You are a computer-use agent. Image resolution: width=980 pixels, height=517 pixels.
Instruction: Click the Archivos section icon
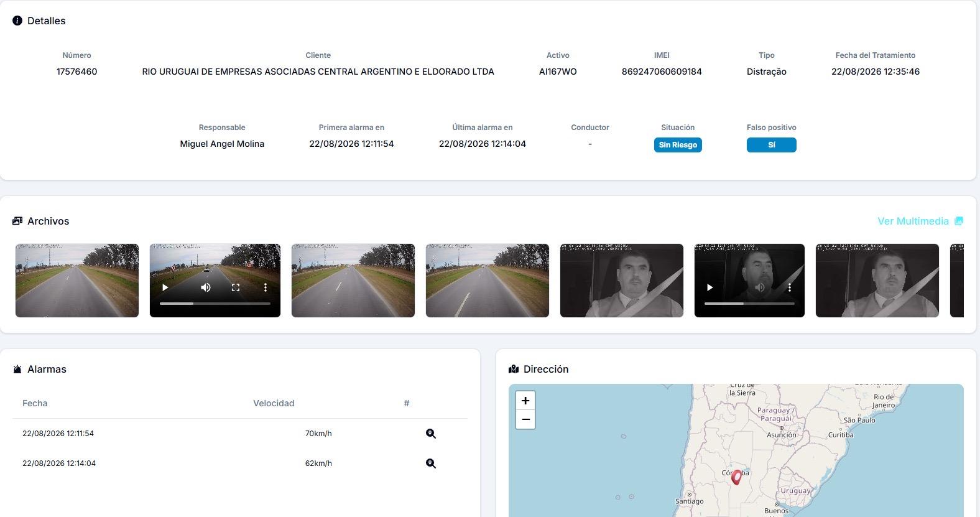pyautogui.click(x=17, y=221)
